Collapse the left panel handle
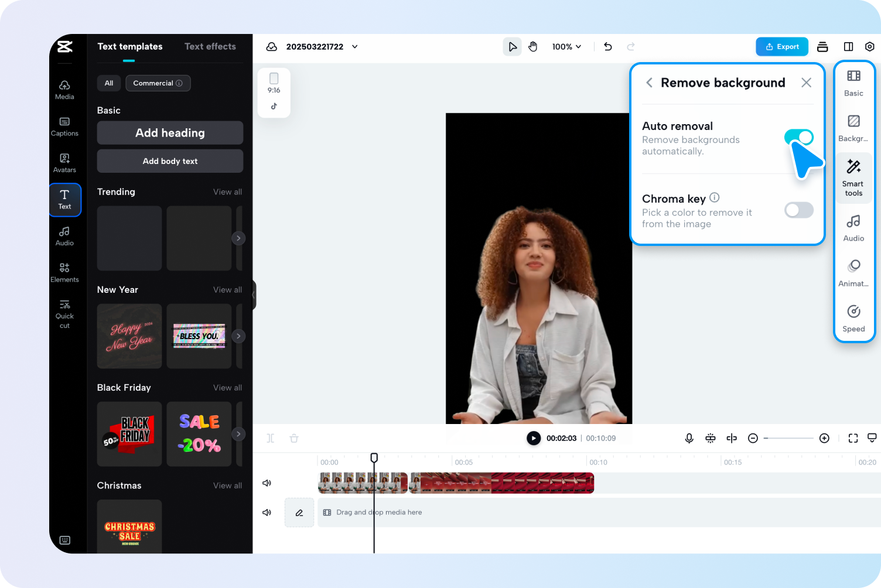 (254, 295)
